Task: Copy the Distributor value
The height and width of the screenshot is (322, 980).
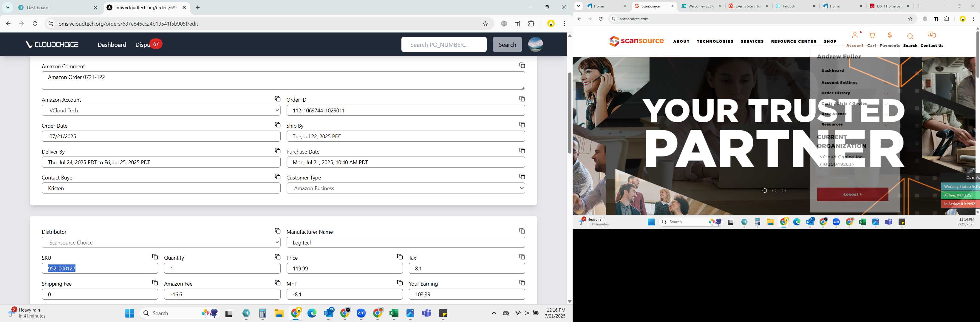Action: tap(277, 231)
